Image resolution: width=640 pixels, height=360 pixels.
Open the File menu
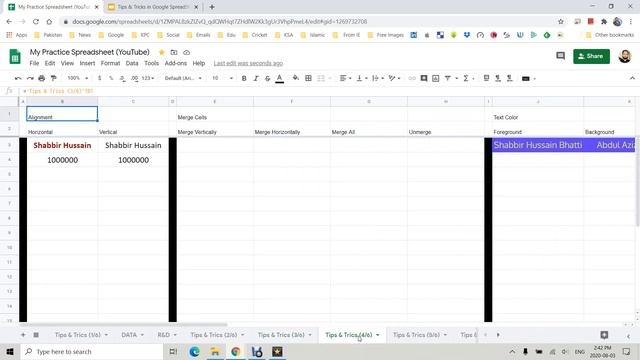click(34, 63)
